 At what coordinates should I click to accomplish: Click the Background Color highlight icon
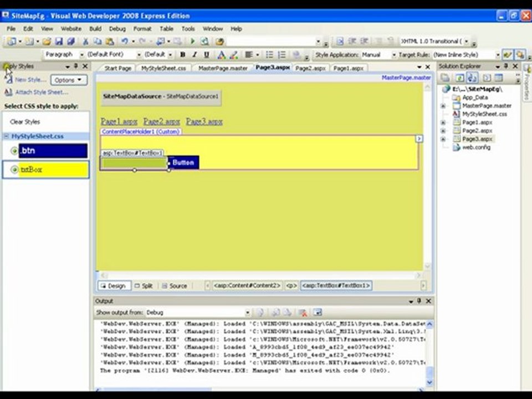[233, 55]
